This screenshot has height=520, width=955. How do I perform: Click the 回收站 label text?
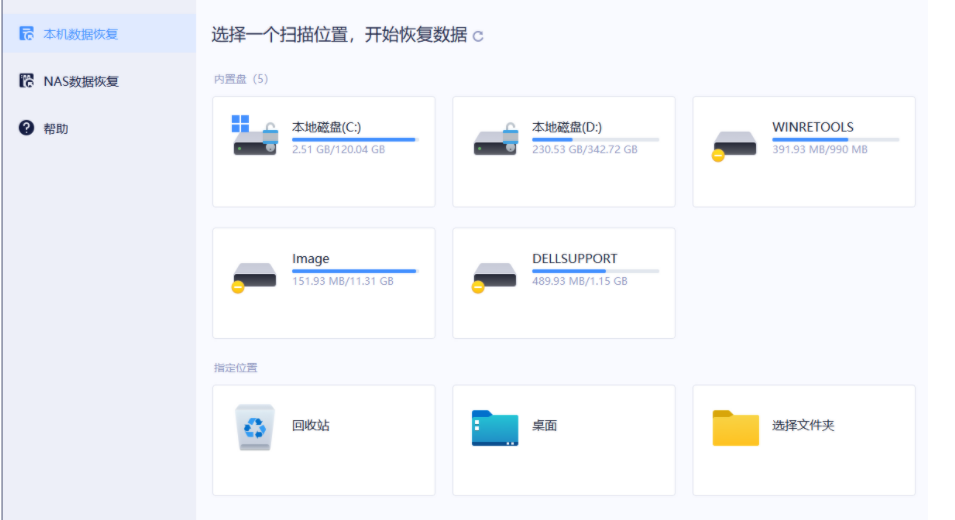point(310,425)
